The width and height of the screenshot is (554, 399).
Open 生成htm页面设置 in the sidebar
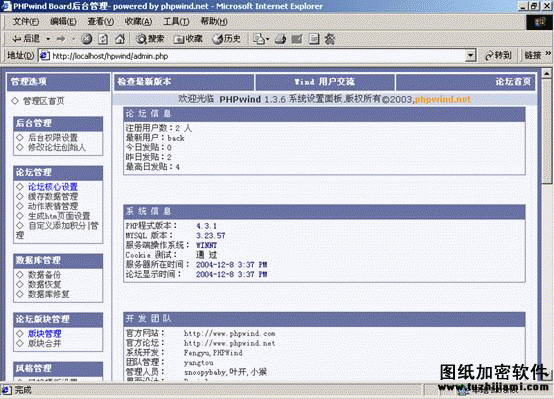[x=59, y=216]
